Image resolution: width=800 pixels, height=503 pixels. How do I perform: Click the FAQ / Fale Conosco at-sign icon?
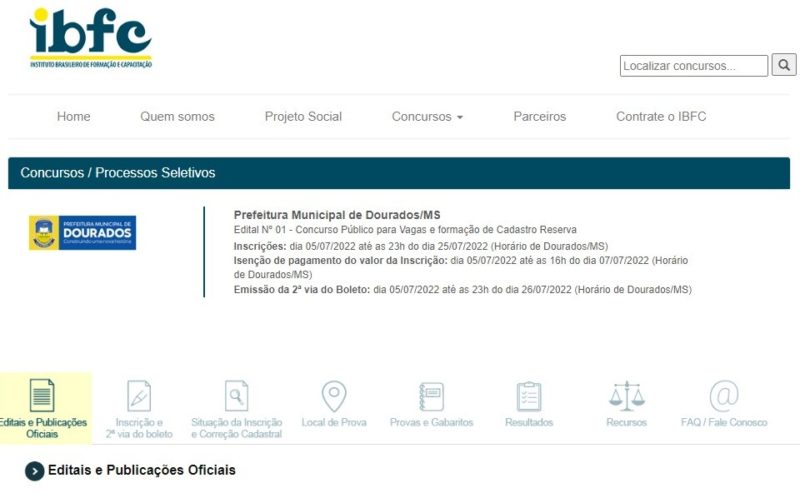[724, 396]
